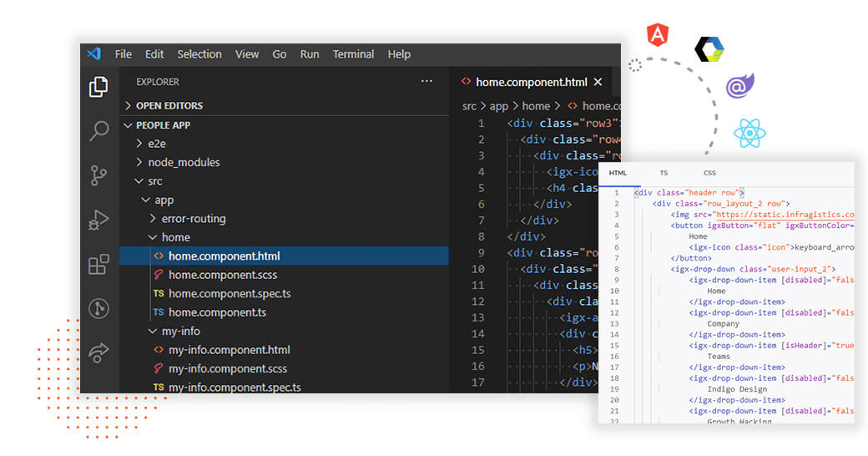
Task: Switch to the TS tab in code panel
Action: click(x=664, y=173)
